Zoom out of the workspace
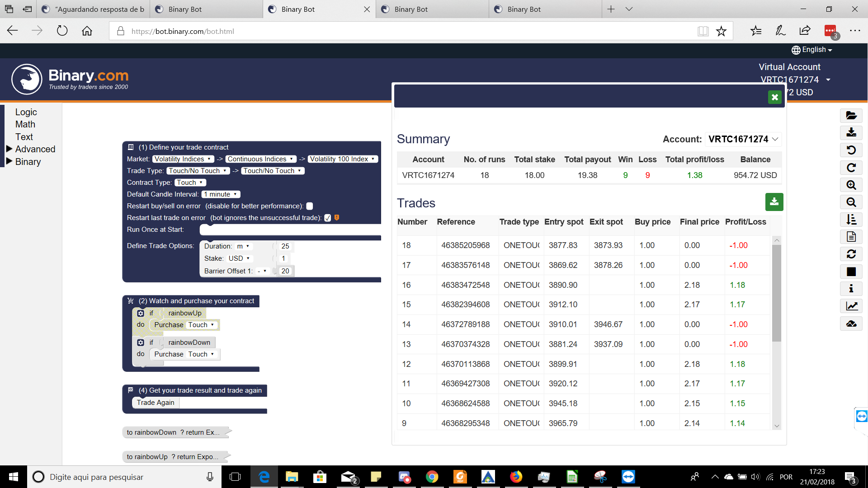The image size is (868, 488). 852,202
